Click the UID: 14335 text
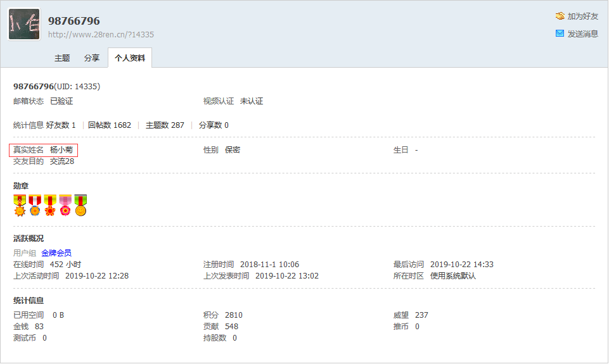The height and width of the screenshot is (364, 609). click(x=77, y=87)
